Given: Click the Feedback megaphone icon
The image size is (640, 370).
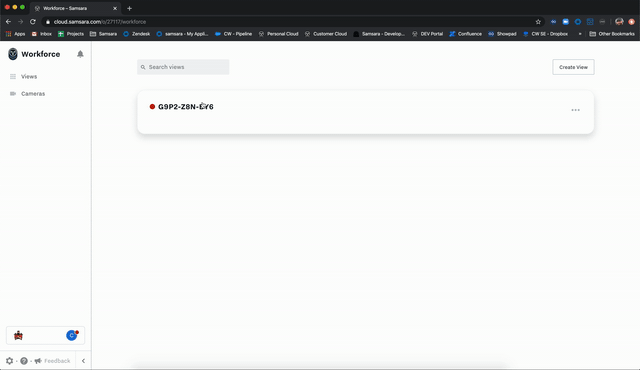Looking at the screenshot, I should click(38, 361).
